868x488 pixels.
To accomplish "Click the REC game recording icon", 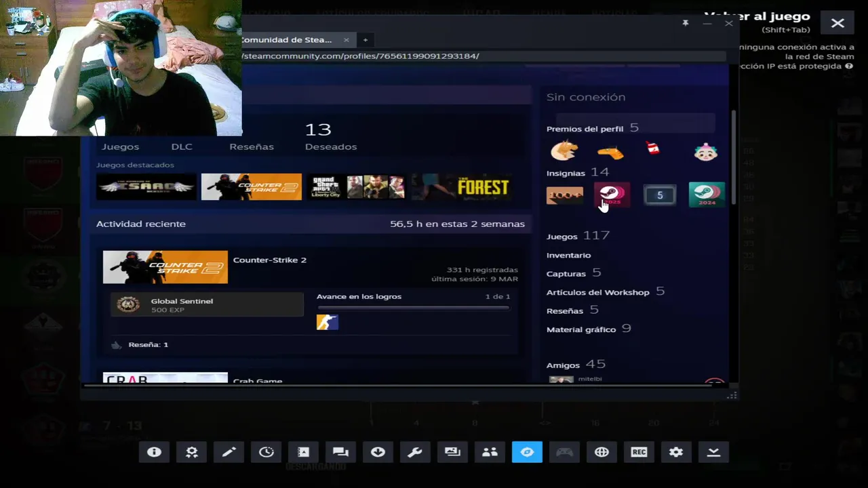I will pos(639,452).
